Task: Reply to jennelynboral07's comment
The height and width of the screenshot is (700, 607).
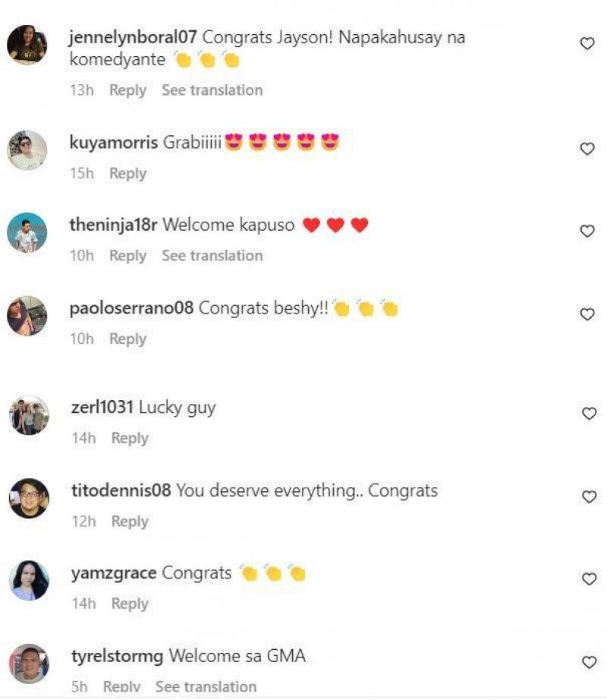Action: pyautogui.click(x=128, y=90)
